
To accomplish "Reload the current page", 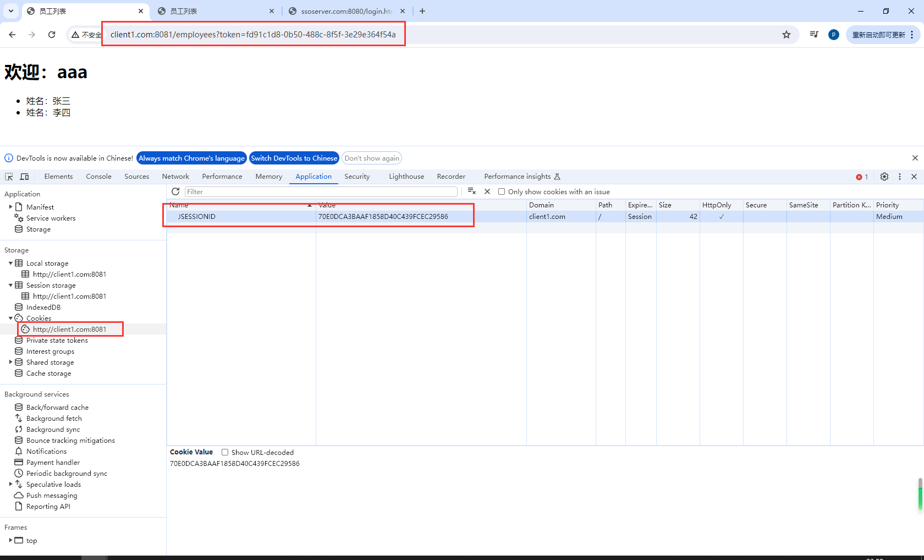I will (52, 35).
